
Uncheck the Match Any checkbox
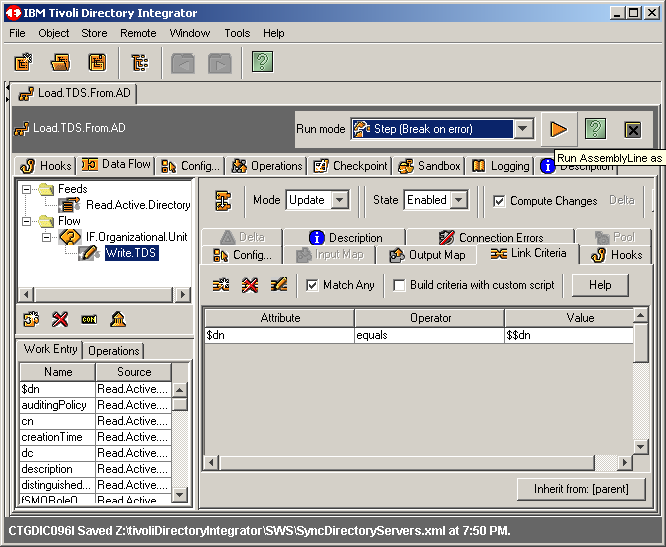click(313, 285)
